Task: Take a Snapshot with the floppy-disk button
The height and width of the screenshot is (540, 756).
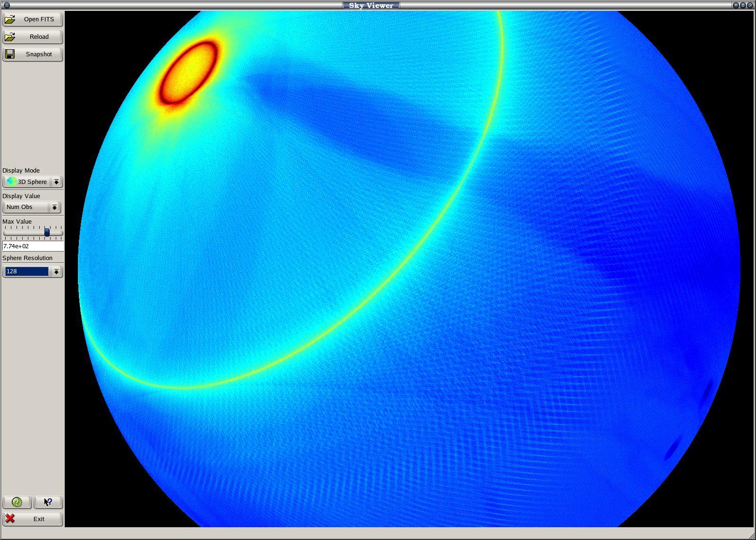Action: 32,54
